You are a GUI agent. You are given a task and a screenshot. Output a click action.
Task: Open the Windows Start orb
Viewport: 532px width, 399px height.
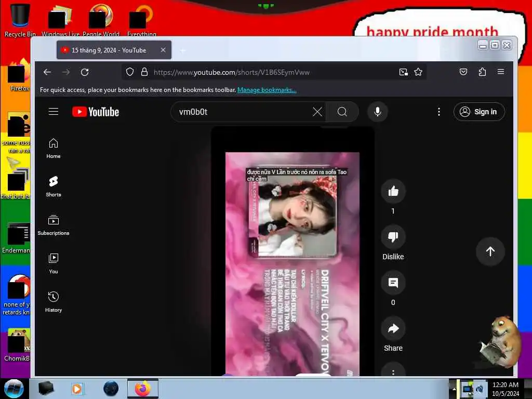pyautogui.click(x=14, y=389)
